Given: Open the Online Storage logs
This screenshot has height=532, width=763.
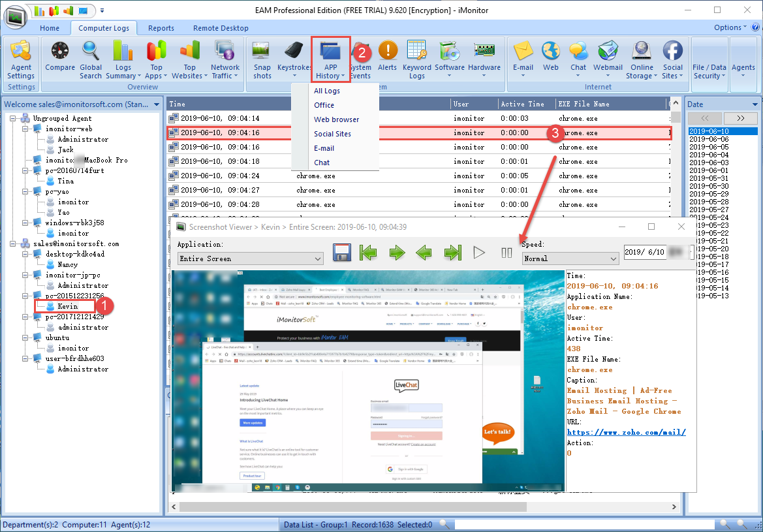Looking at the screenshot, I should (642, 60).
